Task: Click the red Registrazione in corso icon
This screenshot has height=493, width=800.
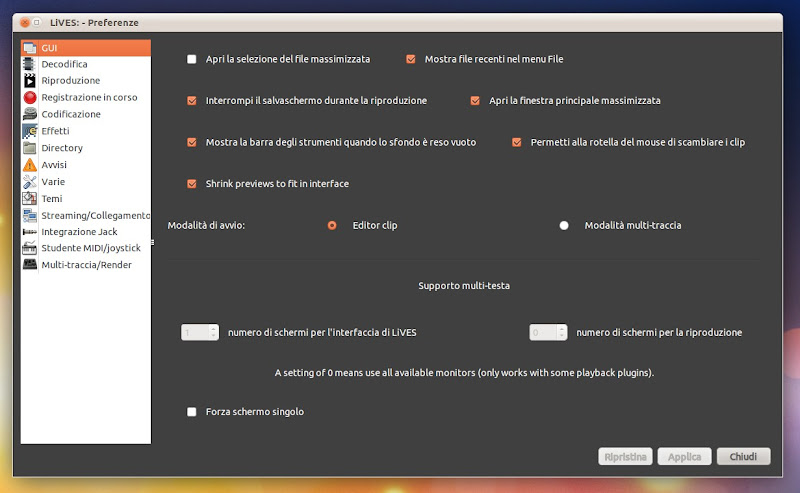Action: 30,97
